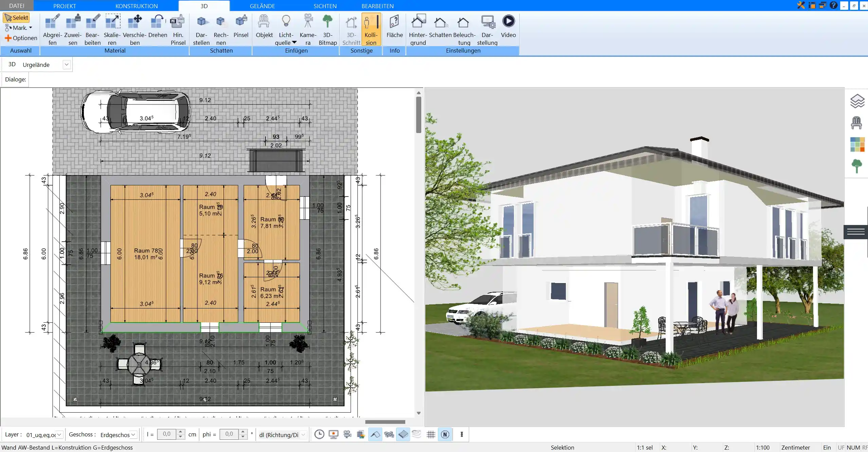Click the phi angle input field
This screenshot has width=868, height=452.
click(x=229, y=434)
